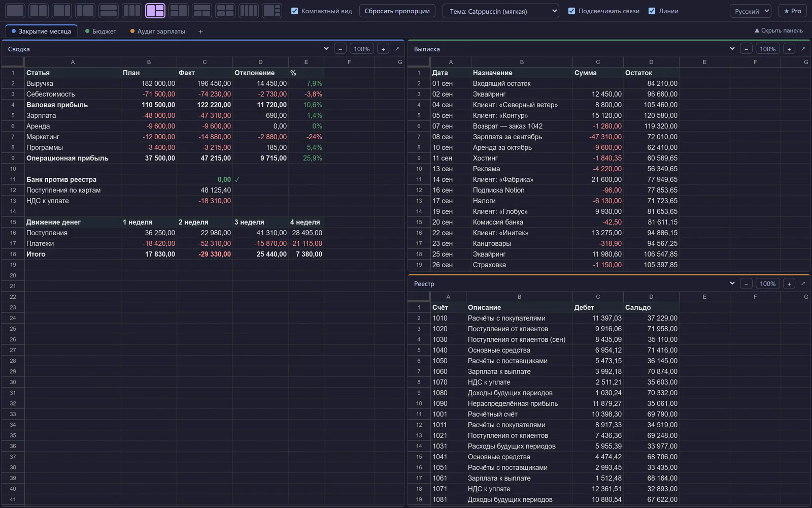Maximize the Реестр pane with arrow icon
Image resolution: width=812 pixels, height=508 pixels.
coord(803,283)
